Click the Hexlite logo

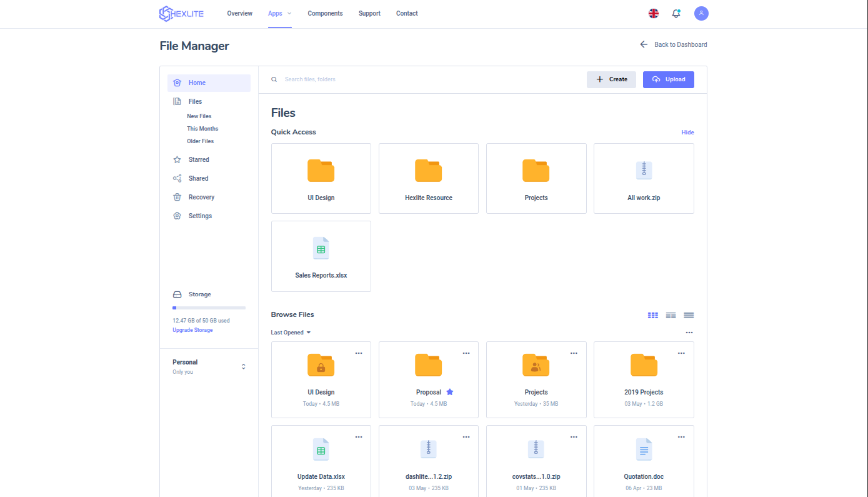click(x=181, y=14)
